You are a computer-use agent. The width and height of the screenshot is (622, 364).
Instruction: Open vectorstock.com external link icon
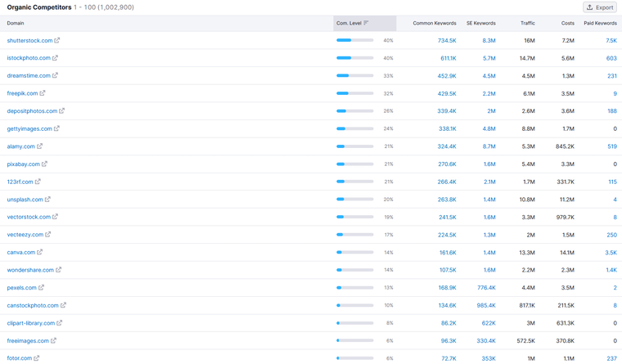(55, 217)
